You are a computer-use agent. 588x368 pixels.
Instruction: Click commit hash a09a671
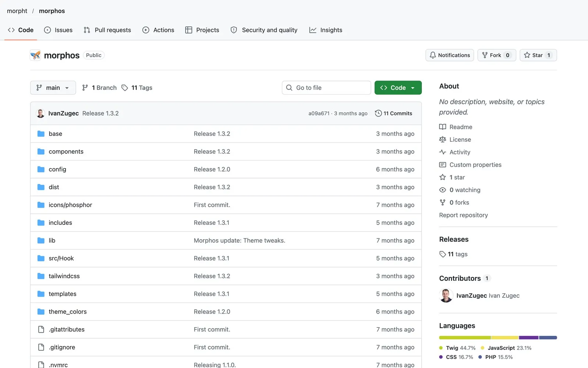click(x=319, y=113)
